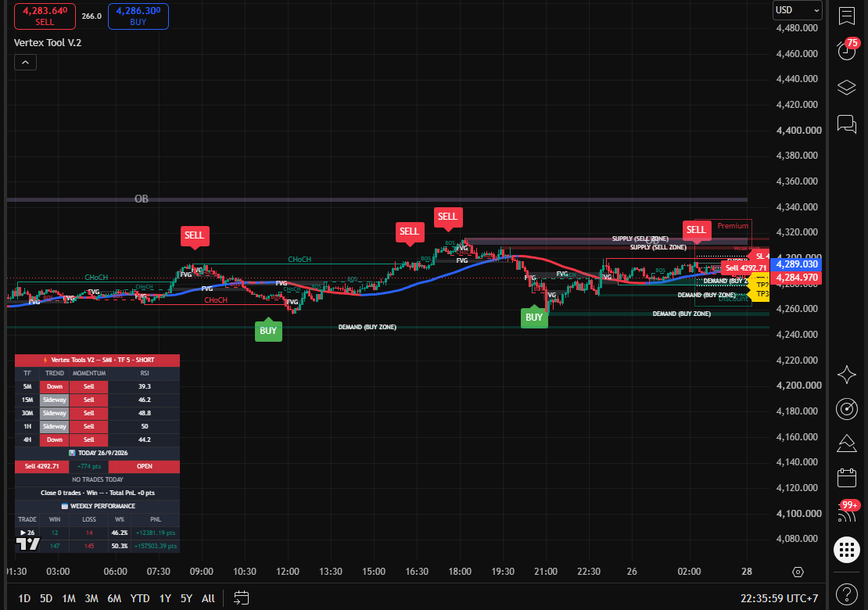The height and width of the screenshot is (610, 868).
Task: Click the OPEN status cell in the table
Action: [x=145, y=466]
